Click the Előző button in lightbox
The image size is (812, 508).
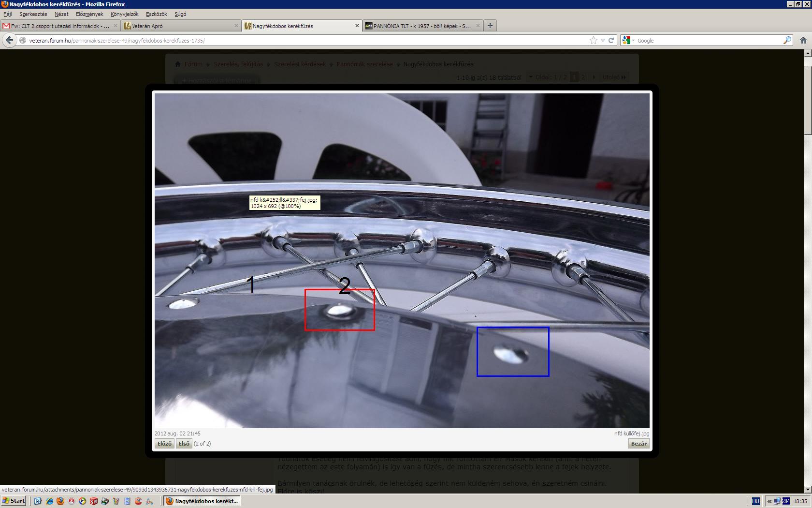pyautogui.click(x=164, y=444)
